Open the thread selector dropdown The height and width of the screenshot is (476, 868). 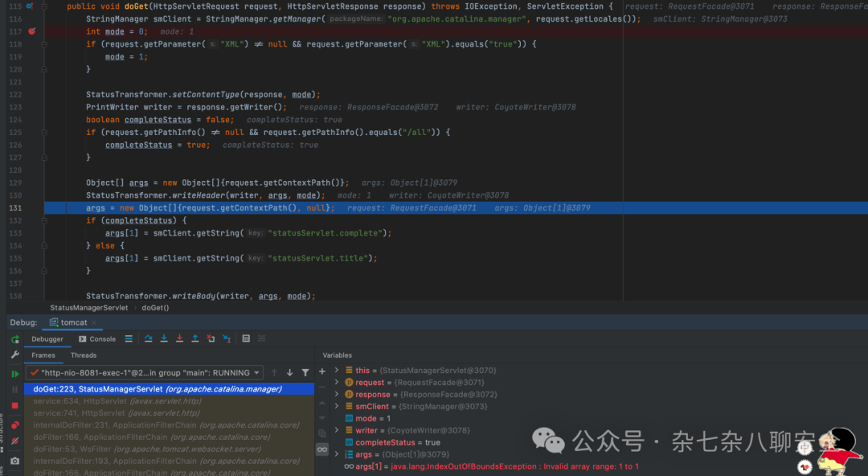145,373
